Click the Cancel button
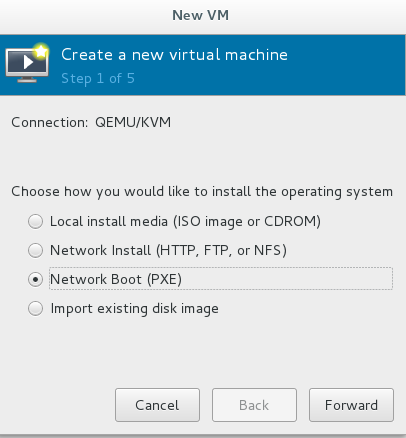Screen dimensions: 406x438 pyautogui.click(x=157, y=405)
